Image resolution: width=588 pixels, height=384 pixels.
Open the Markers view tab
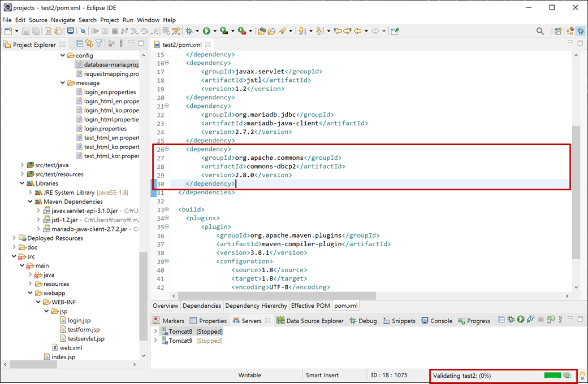point(168,321)
